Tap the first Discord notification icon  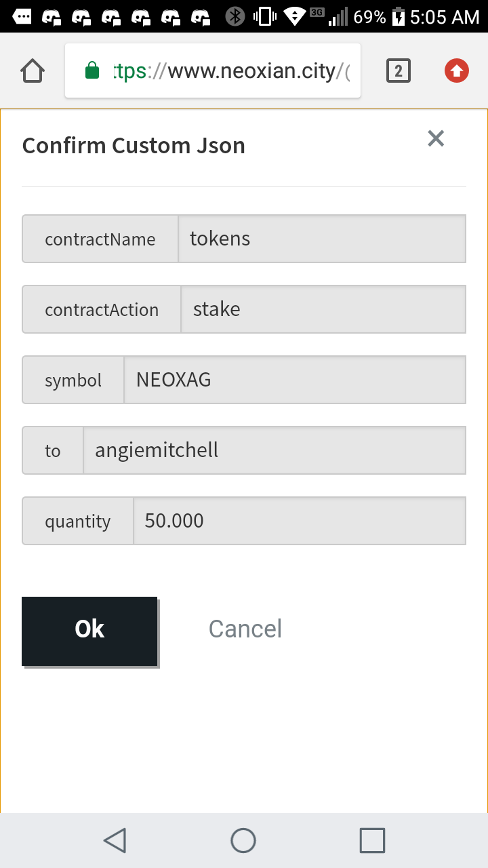52,16
